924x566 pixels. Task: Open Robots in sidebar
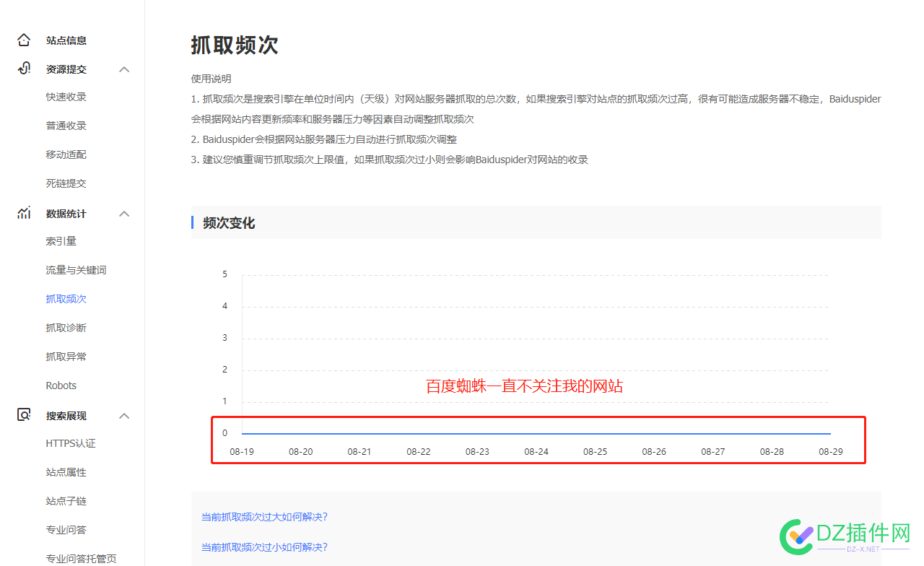(61, 386)
